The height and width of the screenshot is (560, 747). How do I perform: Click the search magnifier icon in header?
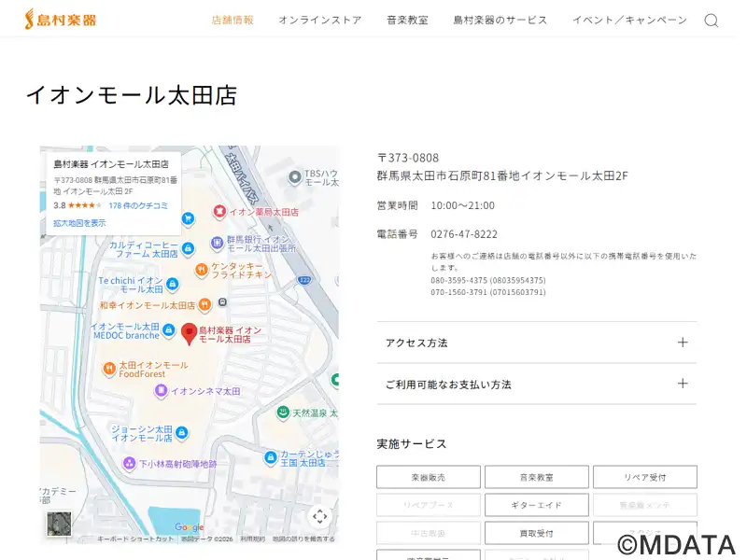711,21
